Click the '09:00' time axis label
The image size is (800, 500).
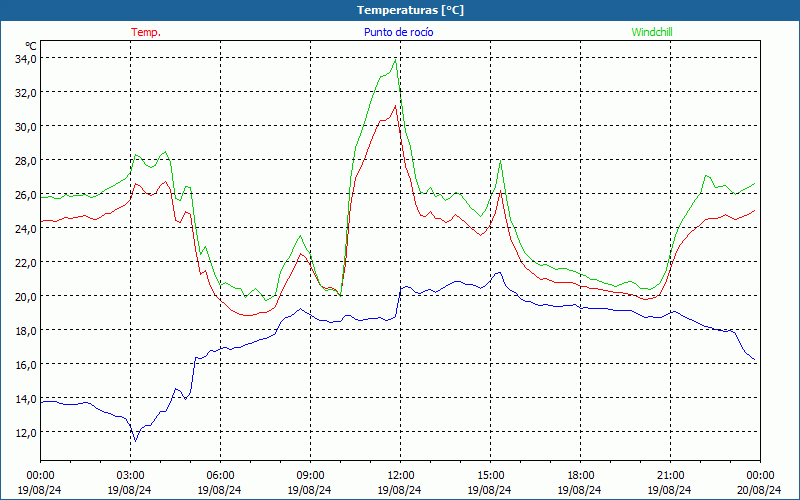pos(310,476)
